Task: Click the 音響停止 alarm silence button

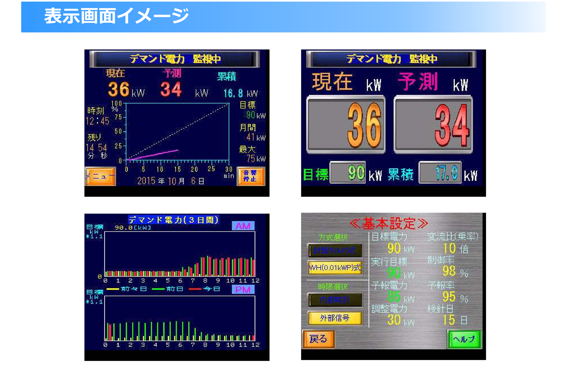Action: 251,176
